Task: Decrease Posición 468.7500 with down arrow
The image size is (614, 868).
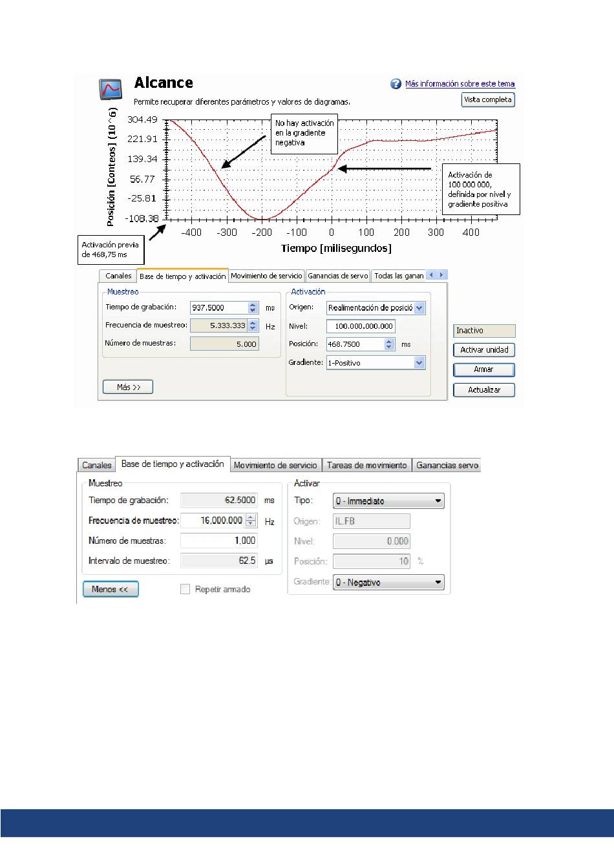Action: (389, 347)
